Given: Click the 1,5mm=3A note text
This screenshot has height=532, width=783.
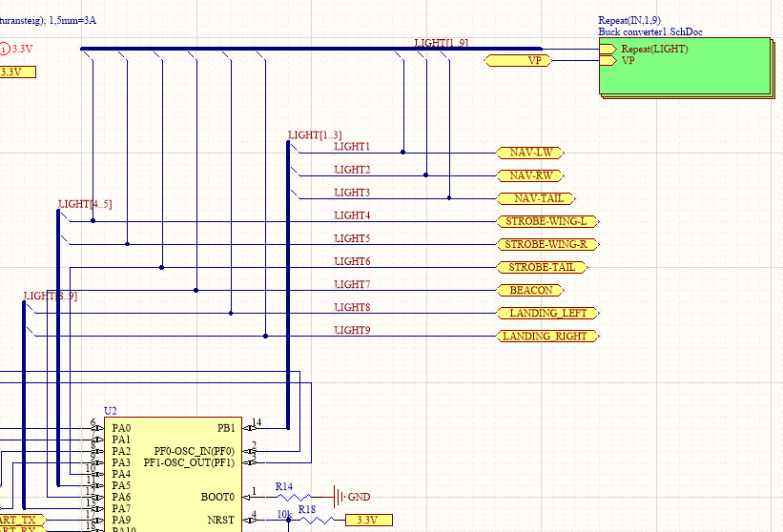Looking at the screenshot, I should 72,20.
